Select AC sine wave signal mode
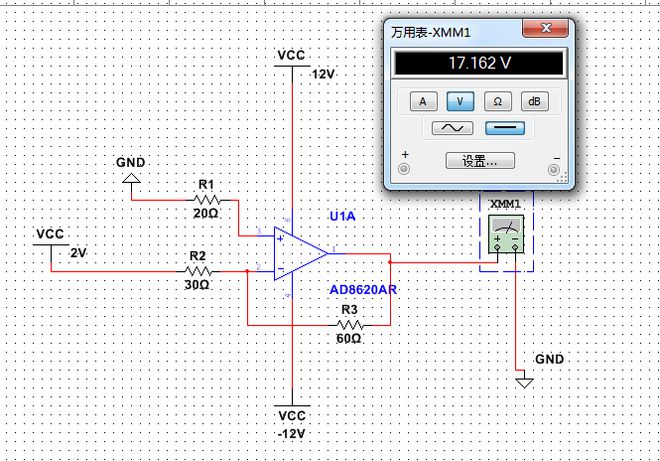 [x=452, y=128]
